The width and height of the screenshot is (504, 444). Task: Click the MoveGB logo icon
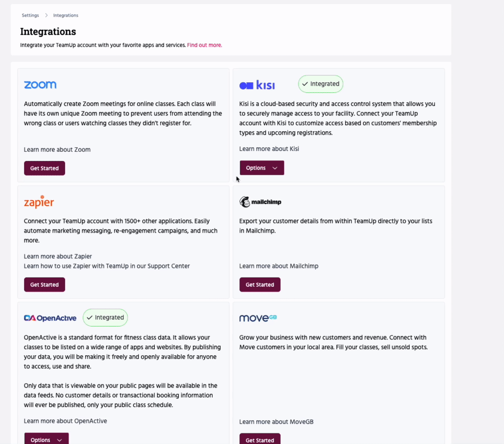[x=258, y=318]
